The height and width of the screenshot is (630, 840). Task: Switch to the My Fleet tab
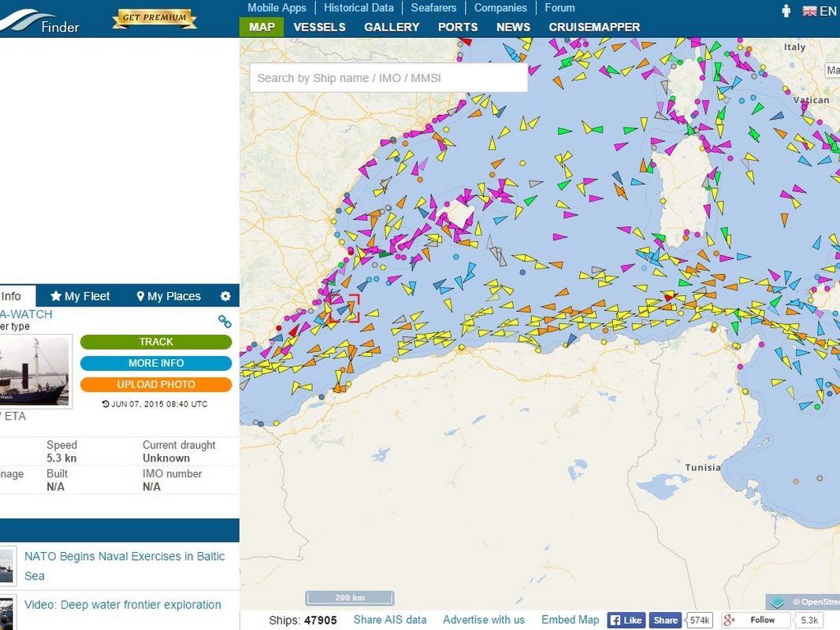tap(80, 296)
